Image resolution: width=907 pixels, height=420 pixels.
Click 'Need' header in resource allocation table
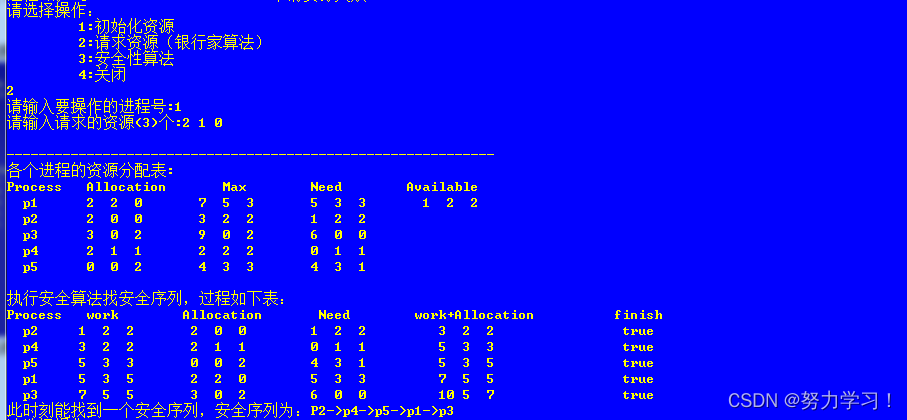click(x=326, y=187)
